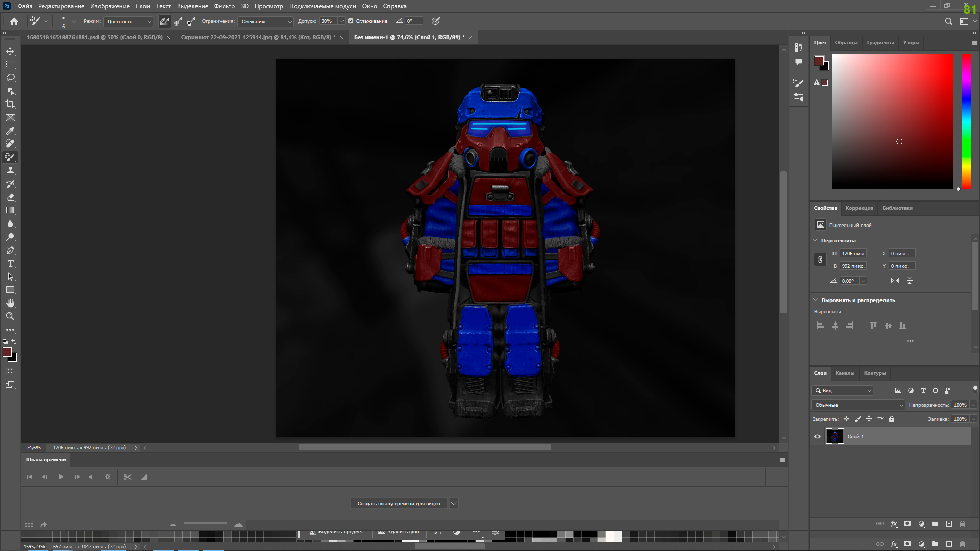Open the Изображение menu
Image resolution: width=980 pixels, height=551 pixels.
(110, 6)
